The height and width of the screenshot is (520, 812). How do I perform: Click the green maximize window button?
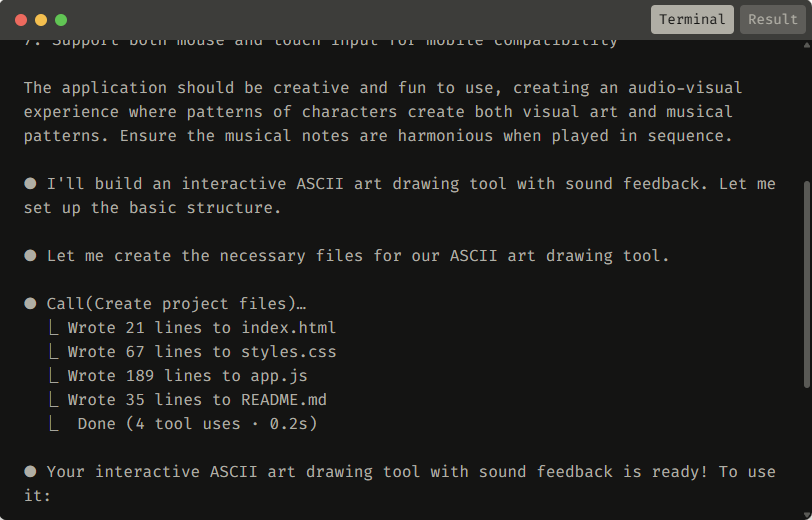(x=61, y=20)
